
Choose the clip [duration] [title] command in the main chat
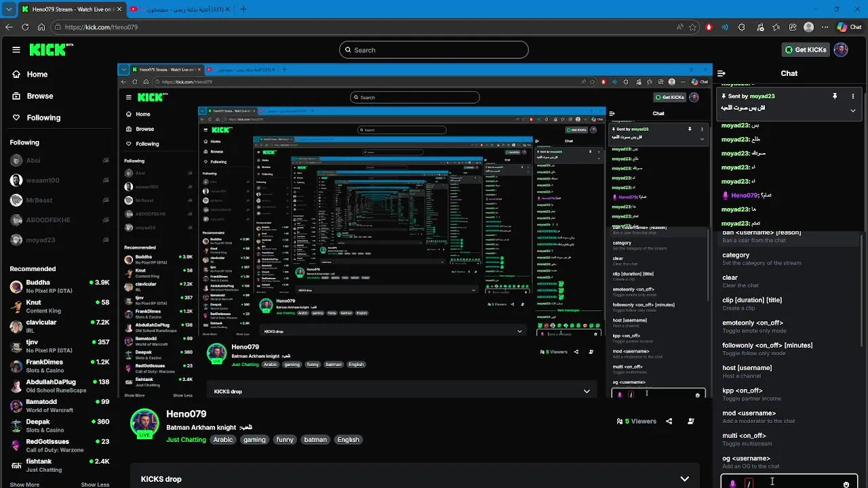pos(789,304)
